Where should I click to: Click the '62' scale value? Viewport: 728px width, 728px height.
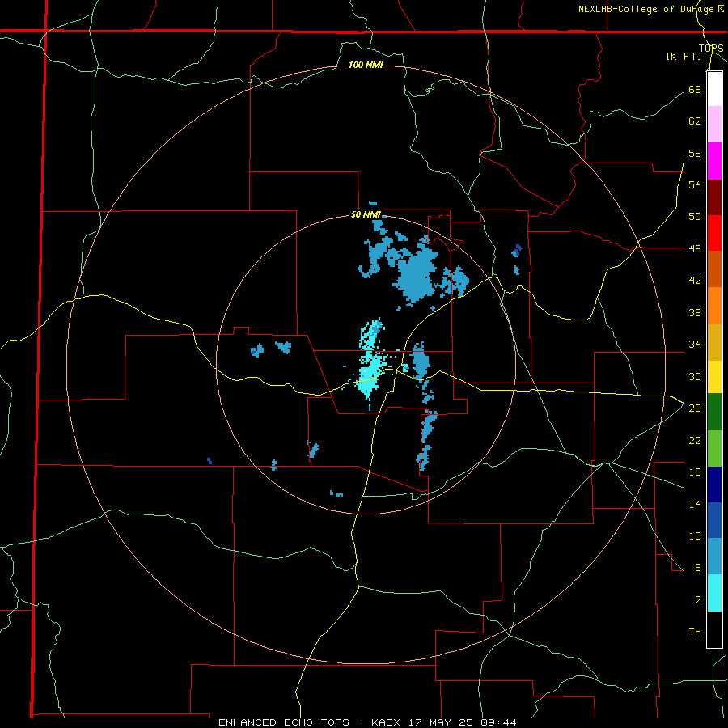point(695,121)
